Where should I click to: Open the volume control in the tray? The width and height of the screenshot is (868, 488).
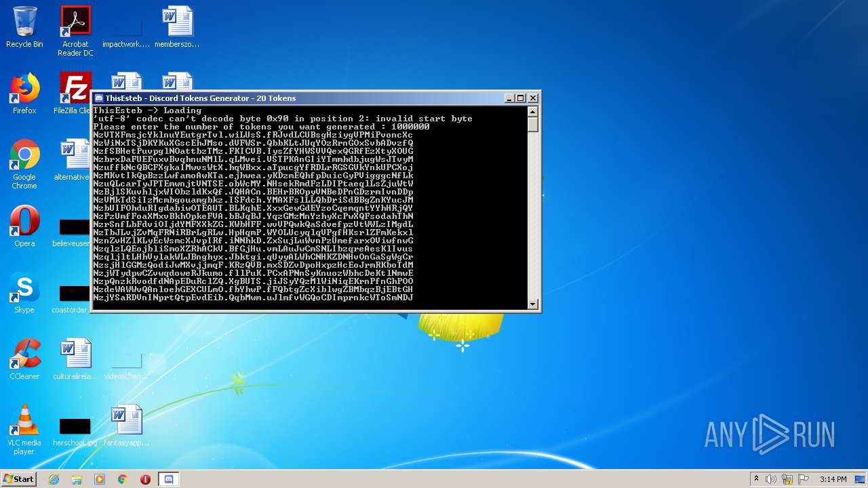(x=771, y=479)
